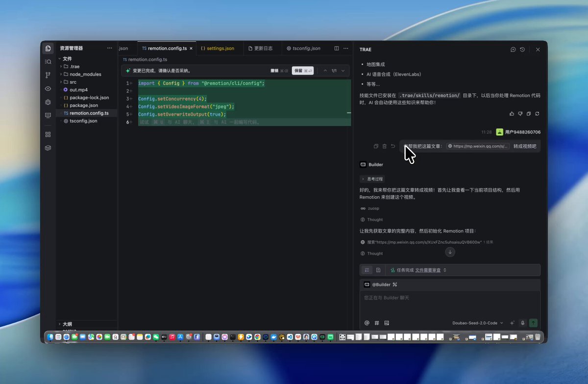The width and height of the screenshot is (588, 384).
Task: Click the microphone voice input icon
Action: (x=522, y=323)
